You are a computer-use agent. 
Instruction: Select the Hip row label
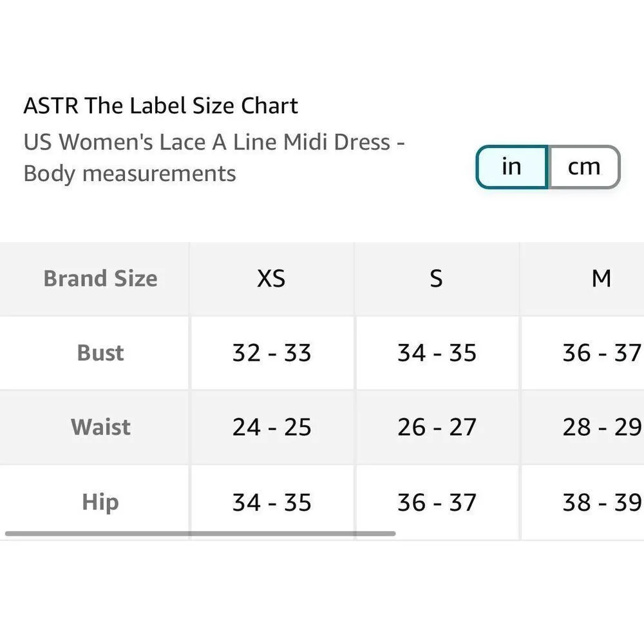[100, 502]
